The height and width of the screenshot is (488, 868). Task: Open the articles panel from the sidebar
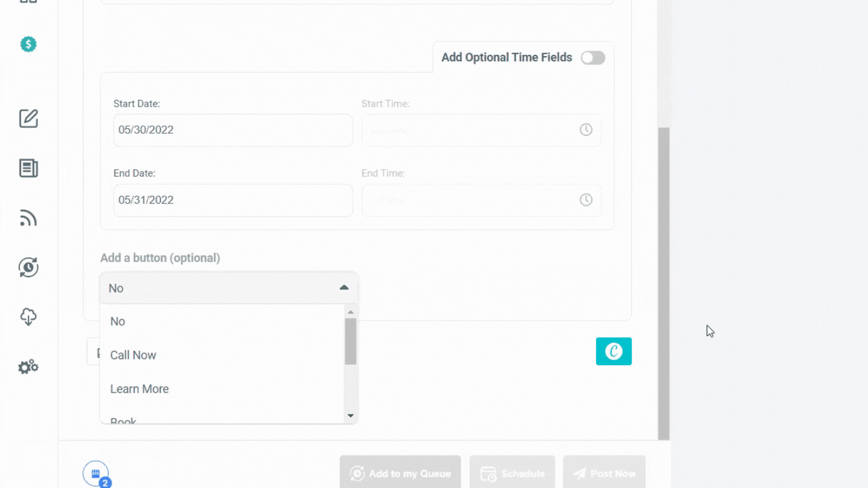(x=28, y=168)
